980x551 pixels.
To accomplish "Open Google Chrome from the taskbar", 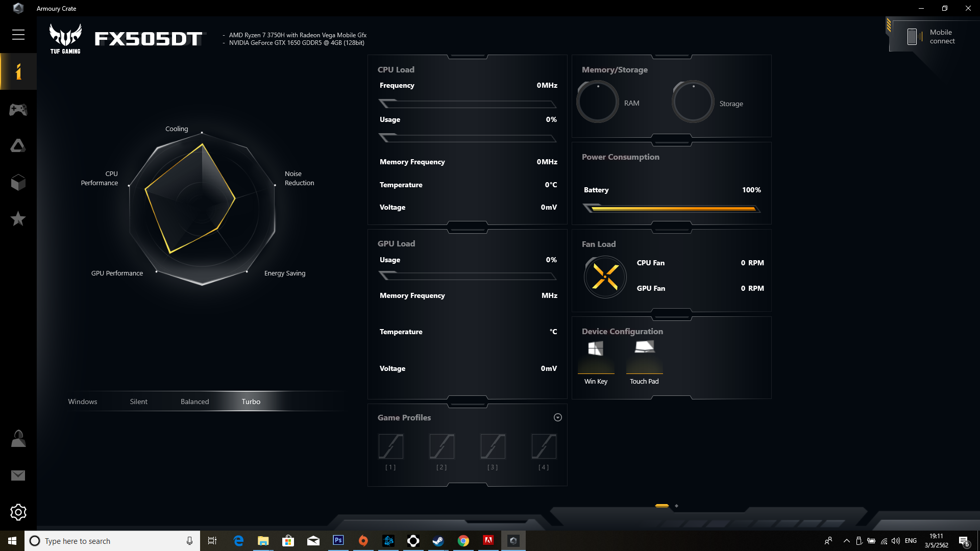I will (x=463, y=541).
